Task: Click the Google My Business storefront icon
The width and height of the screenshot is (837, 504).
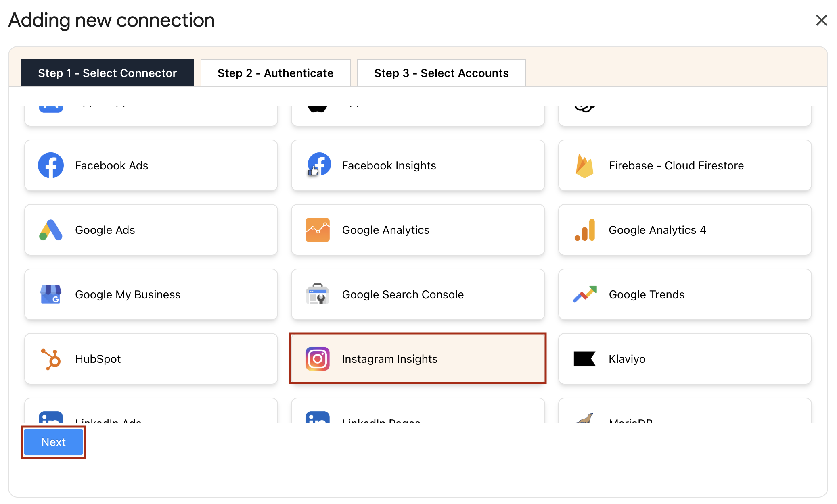Action: point(51,294)
